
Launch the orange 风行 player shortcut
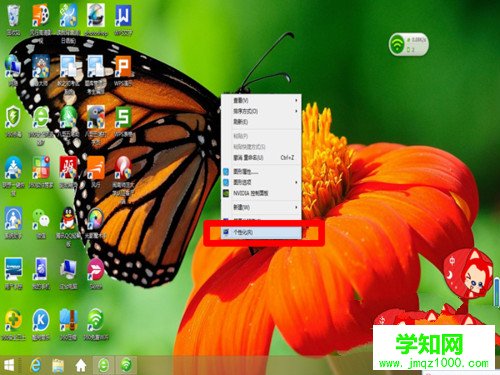[x=96, y=167]
